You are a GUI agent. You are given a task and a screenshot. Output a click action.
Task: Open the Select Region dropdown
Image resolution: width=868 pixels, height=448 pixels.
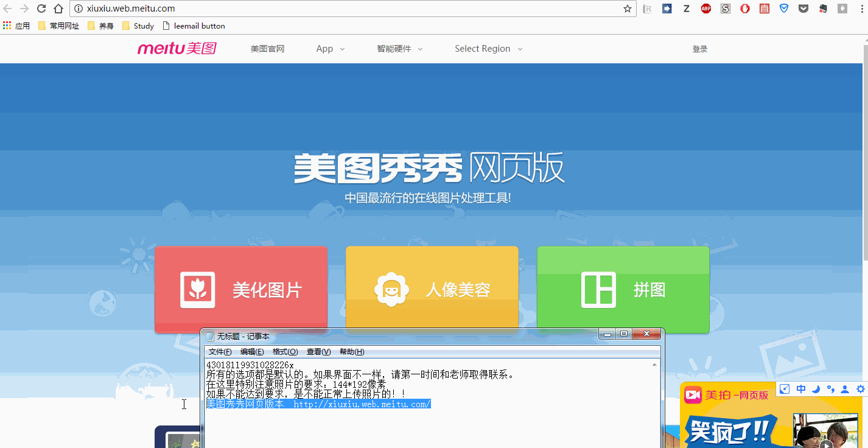click(x=489, y=49)
